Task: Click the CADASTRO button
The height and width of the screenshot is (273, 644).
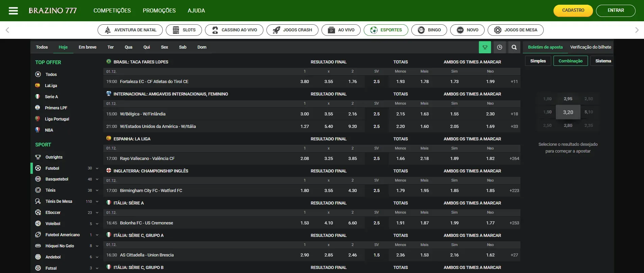Action: click(x=573, y=10)
